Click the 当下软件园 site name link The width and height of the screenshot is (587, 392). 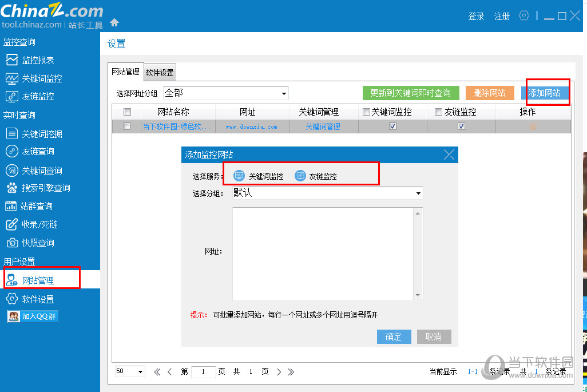coord(176,127)
